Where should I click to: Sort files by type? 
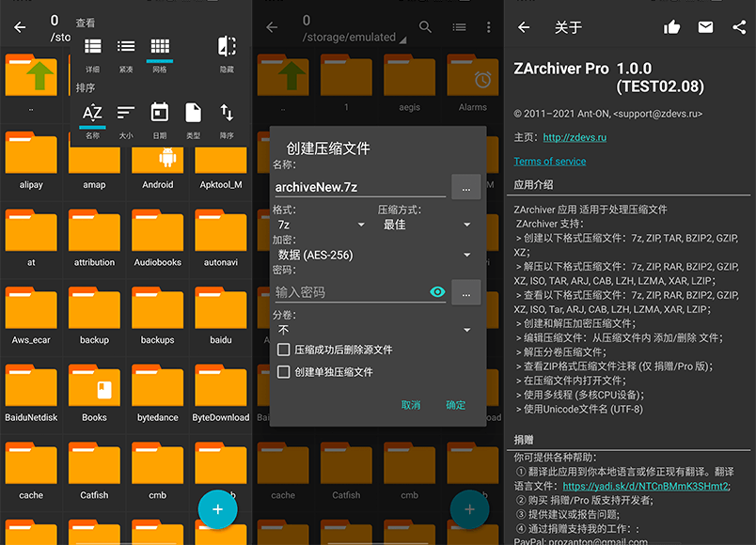click(x=194, y=113)
